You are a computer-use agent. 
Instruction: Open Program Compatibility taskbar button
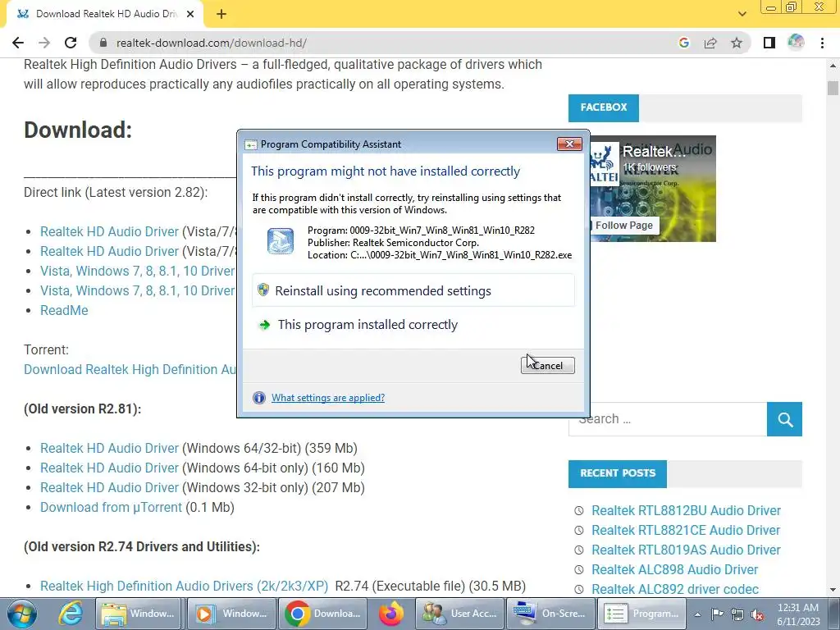tap(642, 614)
